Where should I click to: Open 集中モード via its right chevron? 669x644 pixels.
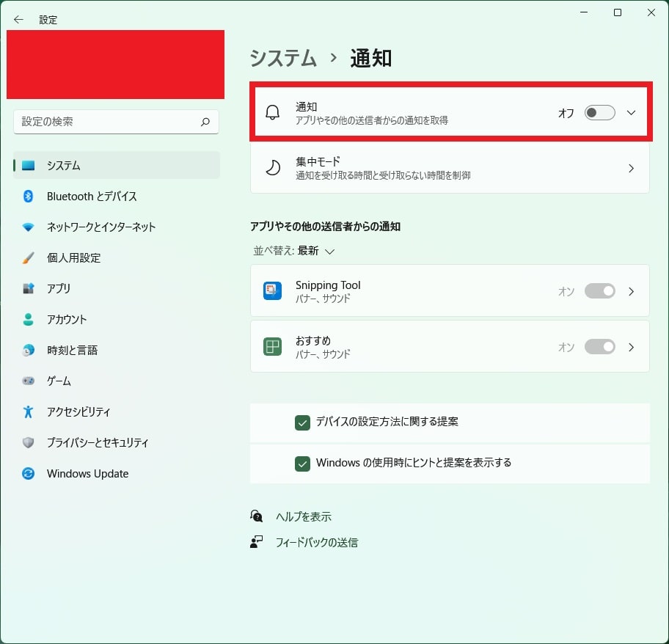click(x=631, y=168)
